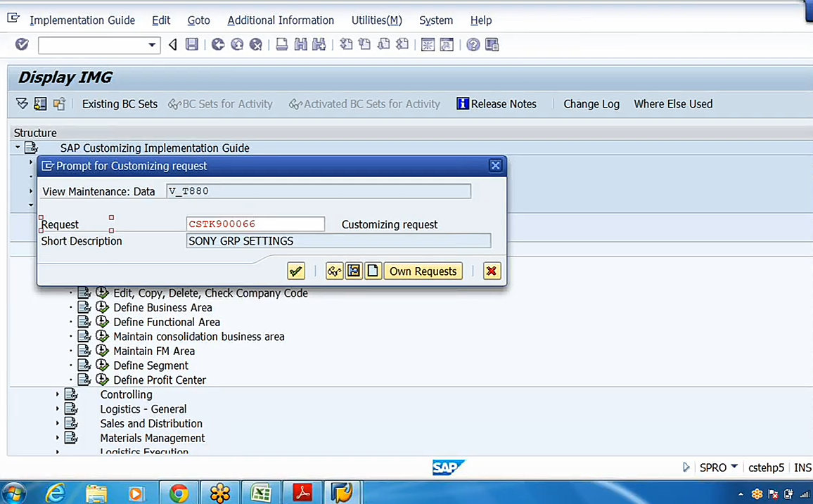
Task: Click the green Enter checkmark toolbar icon
Action: [22, 44]
